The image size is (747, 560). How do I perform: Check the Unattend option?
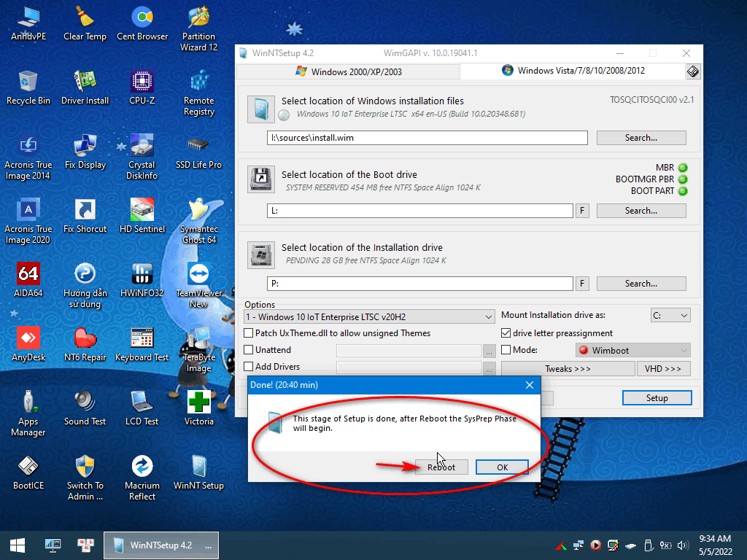248,349
